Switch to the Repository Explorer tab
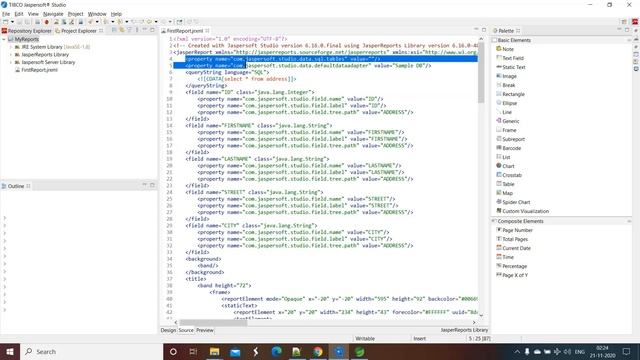Image resolution: width=640 pixels, height=360 pixels. click(27, 31)
